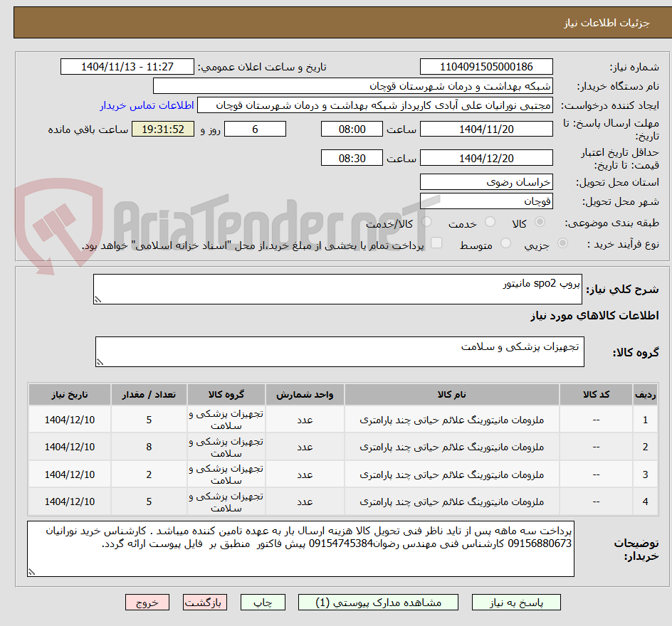The width and height of the screenshot is (672, 626).
Task: Click the نام کالا column header
Action: pos(452,394)
